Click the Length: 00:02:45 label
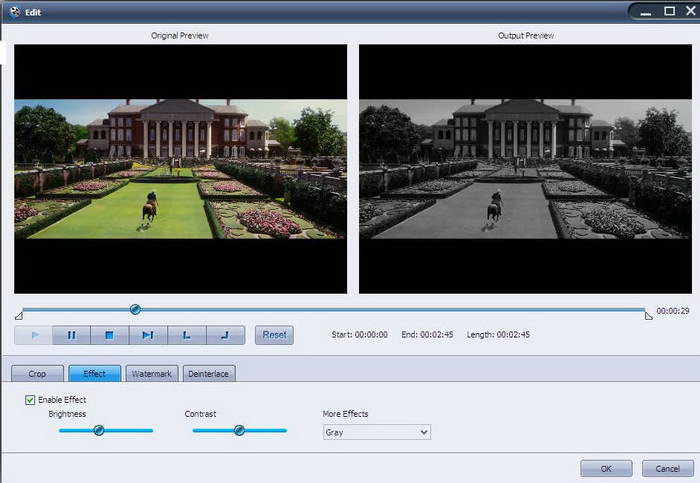Image resolution: width=700 pixels, height=483 pixels. point(498,335)
